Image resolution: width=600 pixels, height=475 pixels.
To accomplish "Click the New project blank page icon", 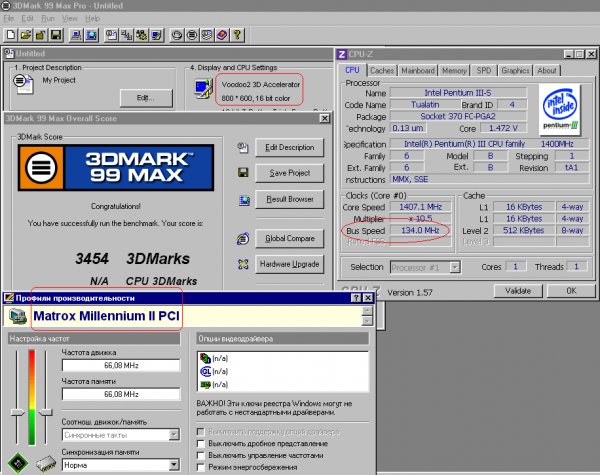I will pyautogui.click(x=11, y=35).
